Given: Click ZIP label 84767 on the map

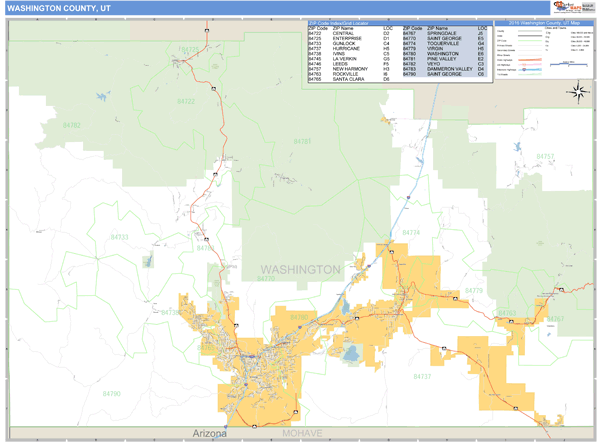Looking at the screenshot, I should coord(555,319).
